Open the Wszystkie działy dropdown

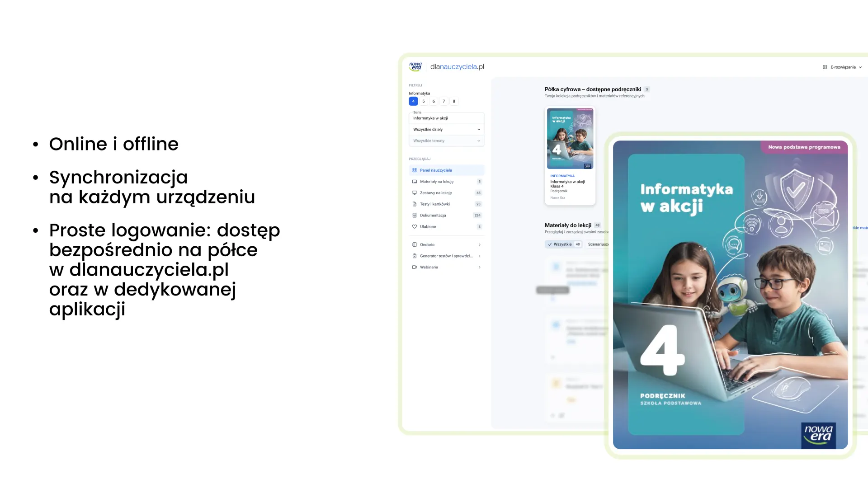tap(446, 130)
